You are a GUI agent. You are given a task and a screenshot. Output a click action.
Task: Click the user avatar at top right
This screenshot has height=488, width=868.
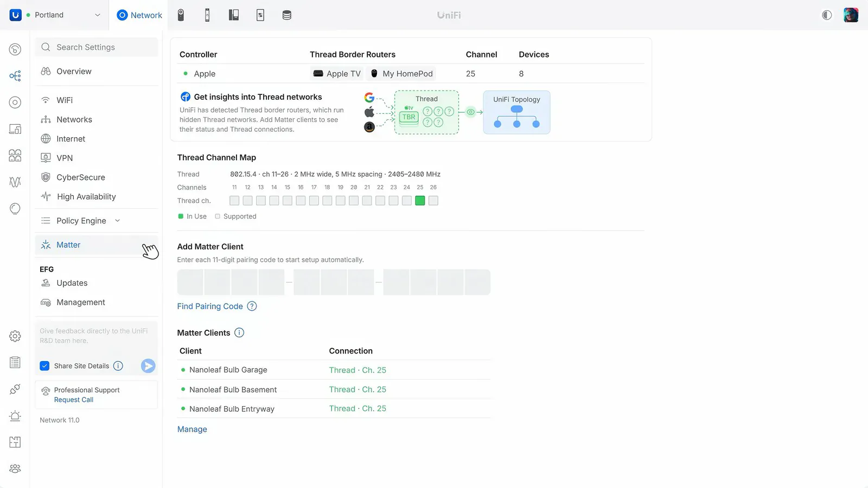(x=851, y=15)
